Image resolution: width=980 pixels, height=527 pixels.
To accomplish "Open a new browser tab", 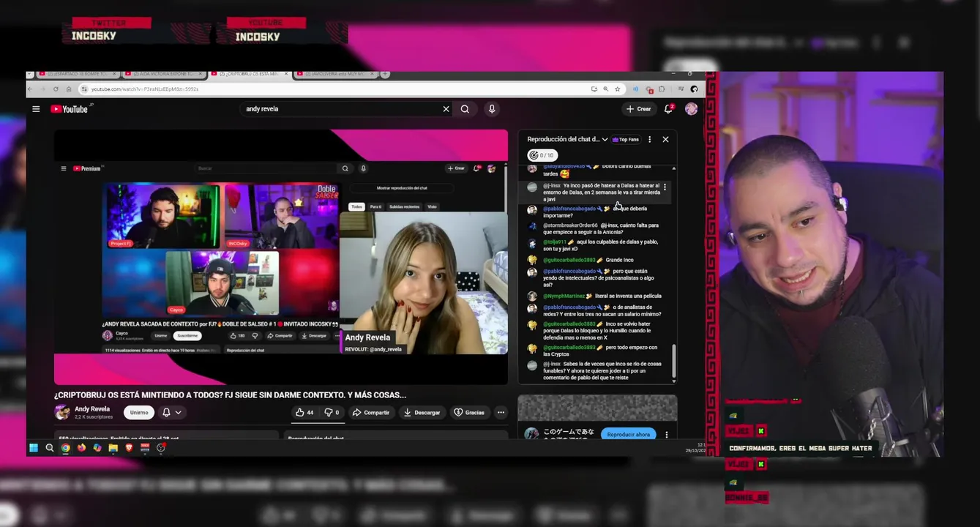I will 385,74.
